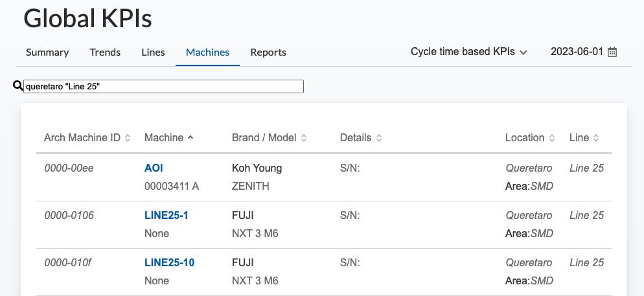
Task: Open the Trends tab
Action: click(x=105, y=52)
